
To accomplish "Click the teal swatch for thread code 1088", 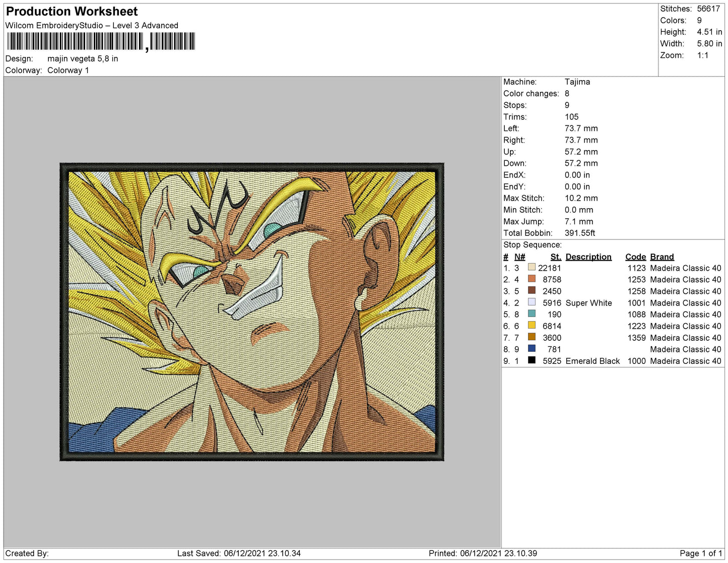I will (x=532, y=314).
